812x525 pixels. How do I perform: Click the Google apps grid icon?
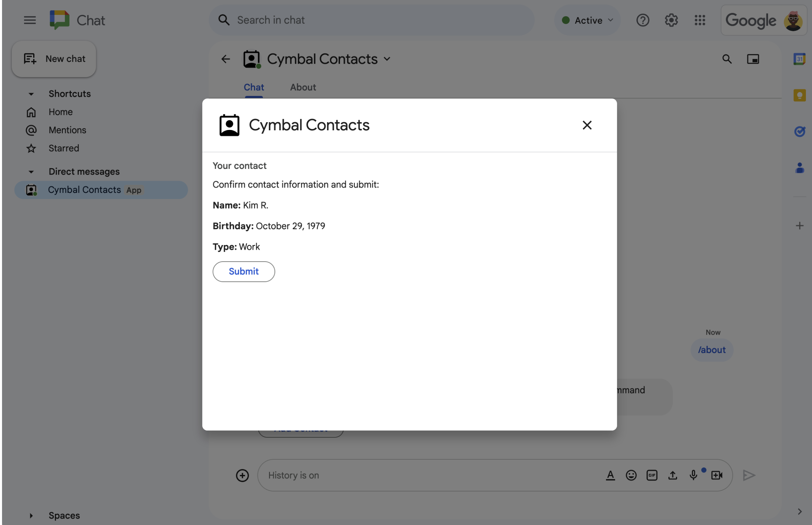700,20
